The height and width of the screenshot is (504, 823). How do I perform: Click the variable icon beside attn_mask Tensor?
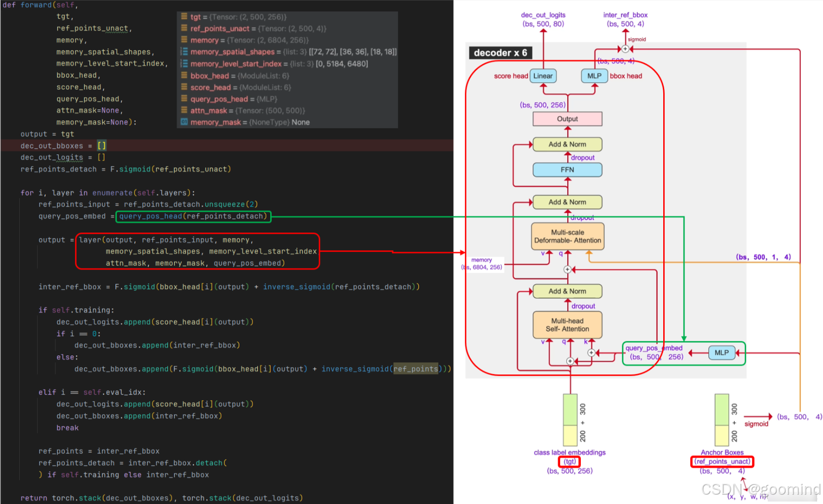pos(184,110)
